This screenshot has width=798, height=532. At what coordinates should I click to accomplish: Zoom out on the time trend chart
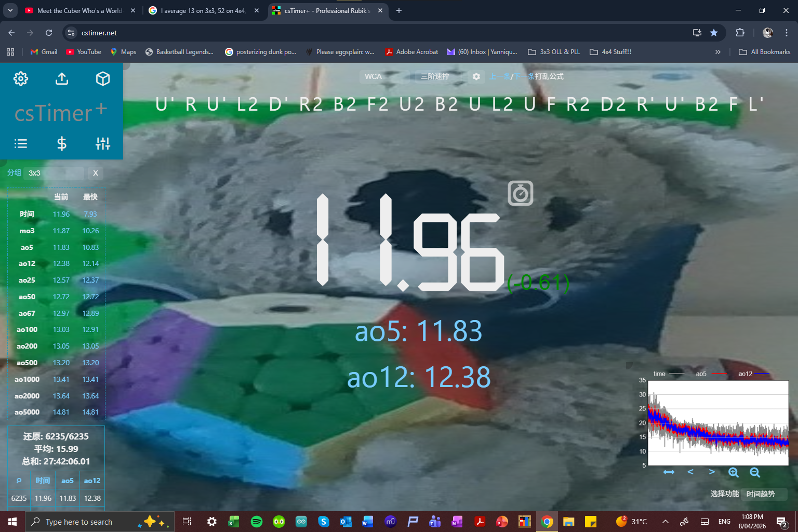point(755,472)
